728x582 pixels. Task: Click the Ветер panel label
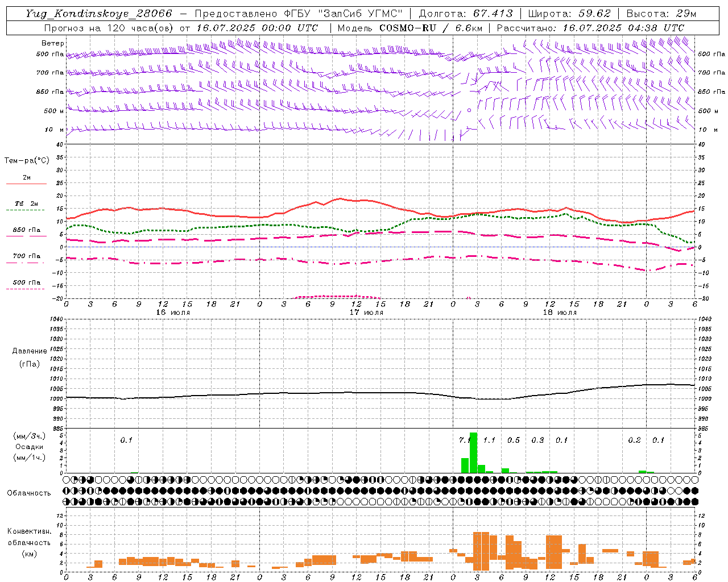coord(53,43)
